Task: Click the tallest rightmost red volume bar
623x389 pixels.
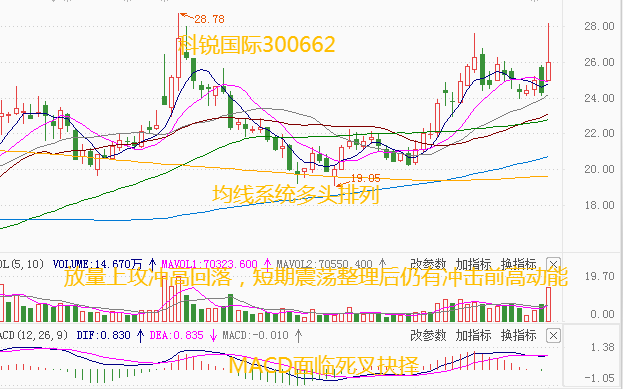Action: coord(548,304)
